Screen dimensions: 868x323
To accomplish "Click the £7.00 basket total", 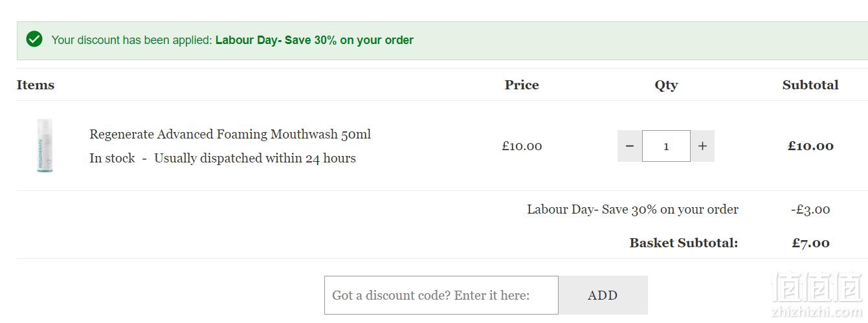I will (x=810, y=243).
